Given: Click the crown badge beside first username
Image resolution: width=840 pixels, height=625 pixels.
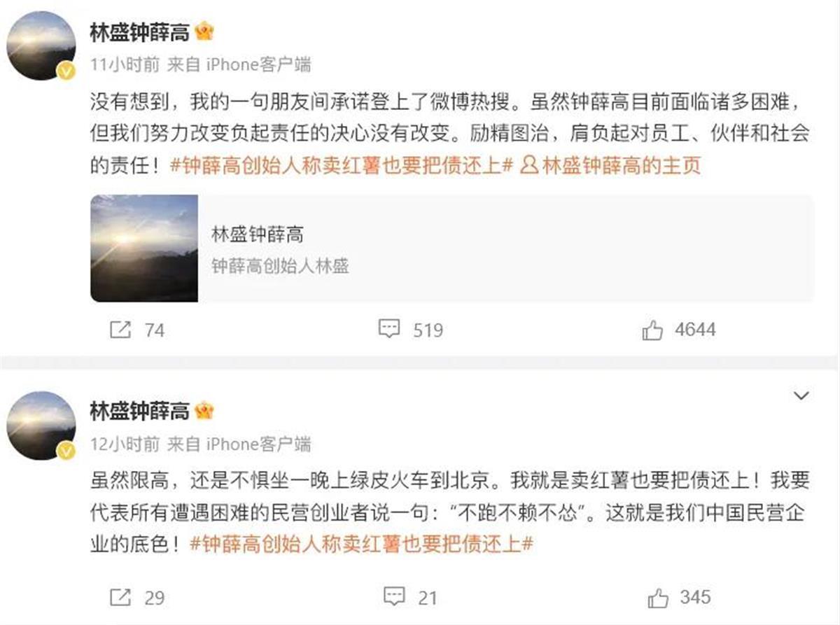Looking at the screenshot, I should click(x=204, y=32).
